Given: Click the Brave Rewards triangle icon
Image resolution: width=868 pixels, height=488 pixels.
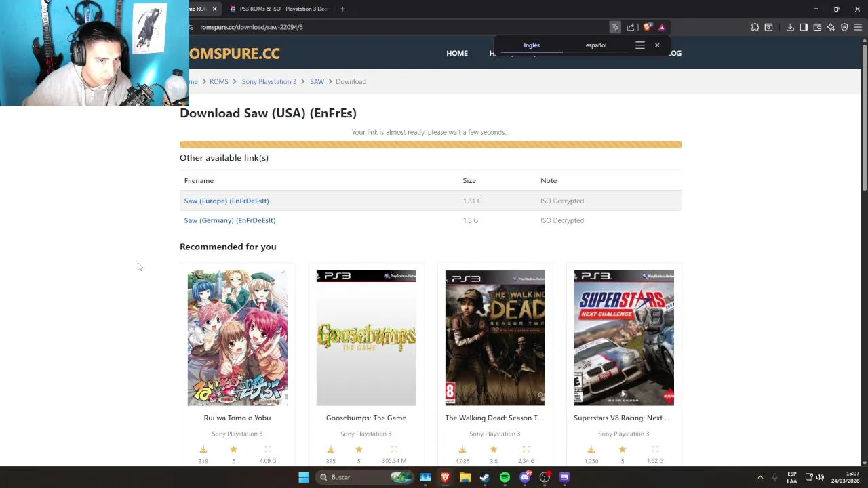Looking at the screenshot, I should pyautogui.click(x=662, y=27).
